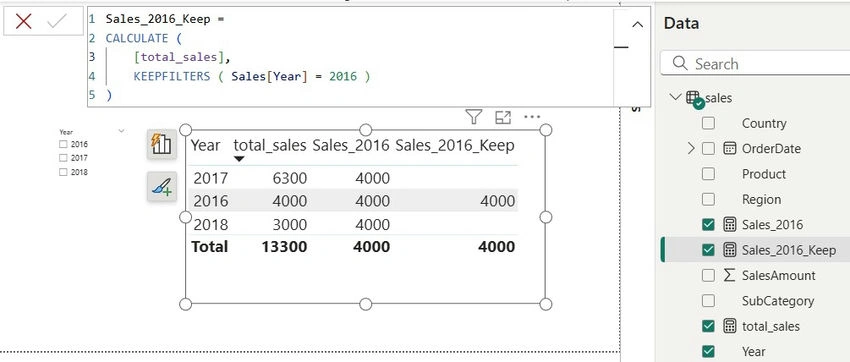Expand the OrderDate hierarchy
The height and width of the screenshot is (362, 850).
click(x=691, y=148)
